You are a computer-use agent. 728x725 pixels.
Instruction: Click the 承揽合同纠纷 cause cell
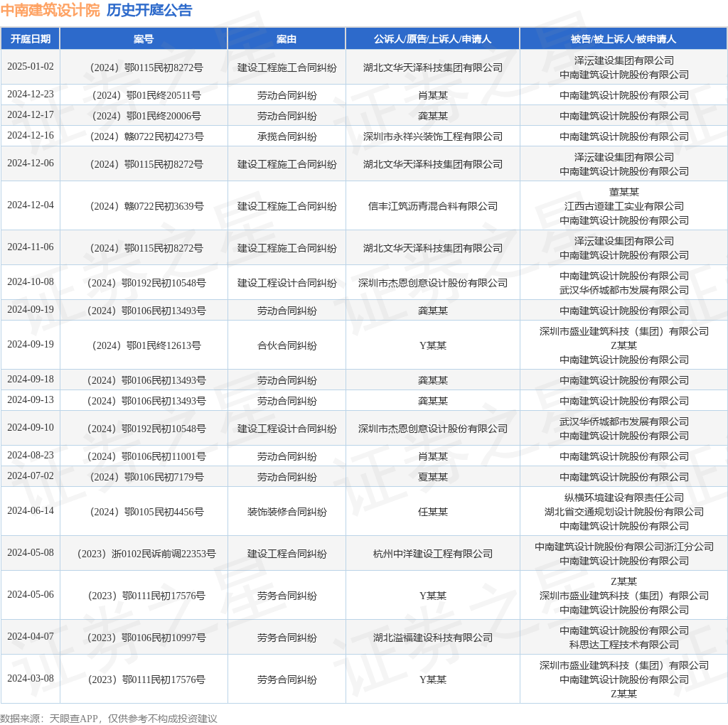click(x=287, y=136)
